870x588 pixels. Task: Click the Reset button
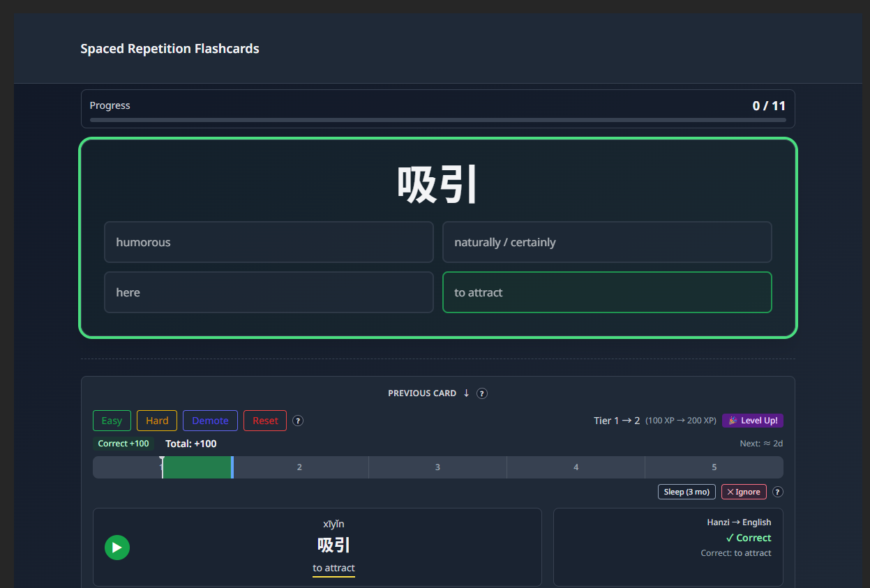[x=264, y=420]
